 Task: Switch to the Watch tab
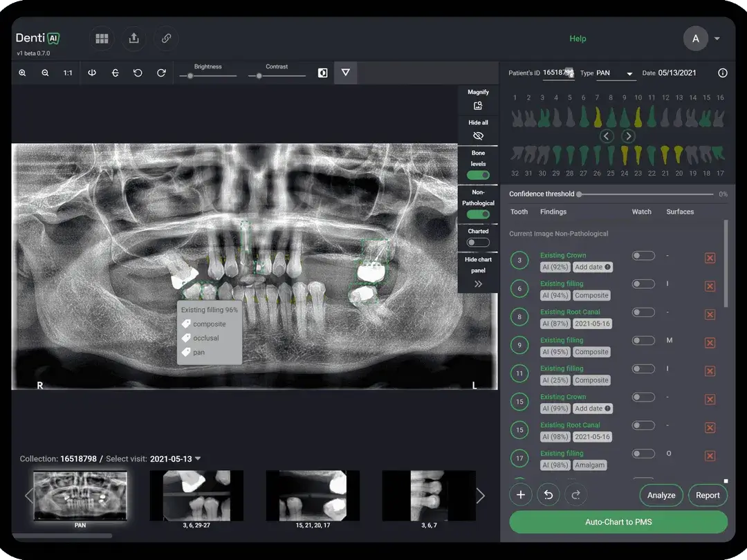coord(641,212)
